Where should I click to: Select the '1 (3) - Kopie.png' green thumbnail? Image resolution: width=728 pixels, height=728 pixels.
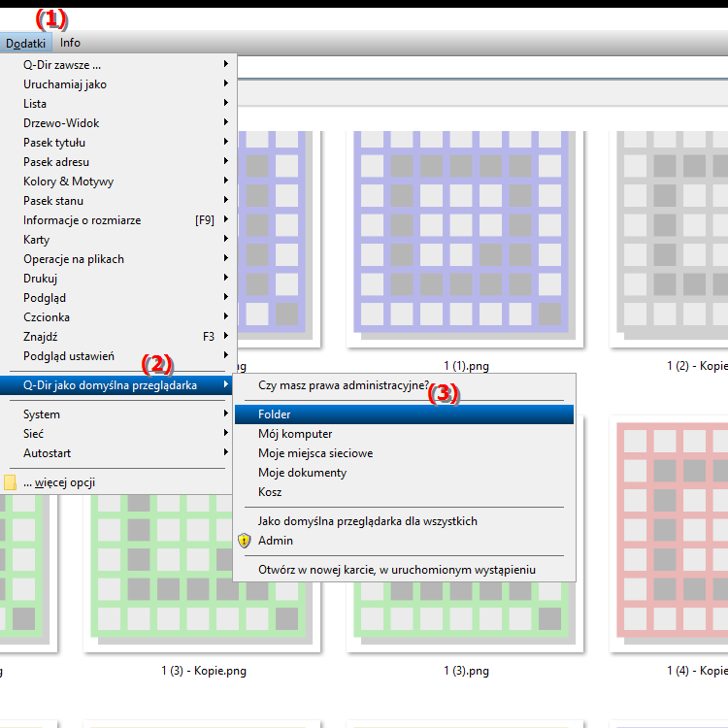point(202,574)
